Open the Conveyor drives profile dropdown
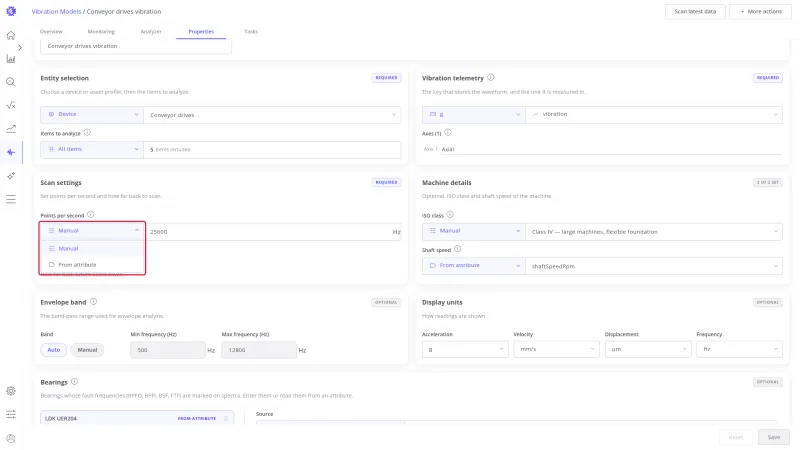 272,115
